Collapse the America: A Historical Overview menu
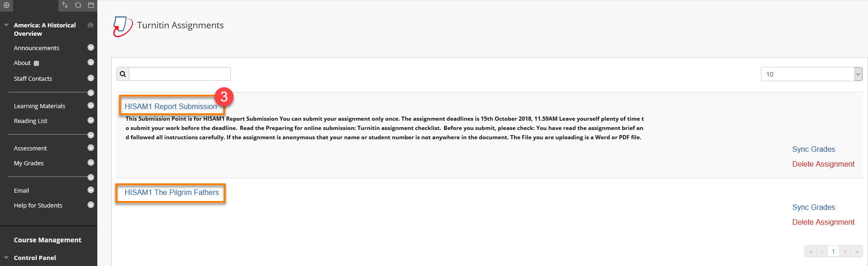868x266 pixels. pos(6,25)
